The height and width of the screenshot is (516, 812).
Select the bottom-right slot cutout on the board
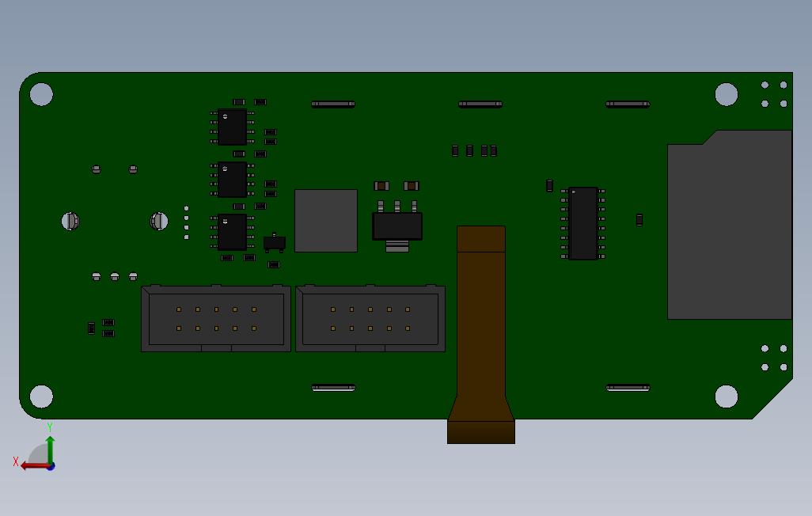tap(628, 388)
